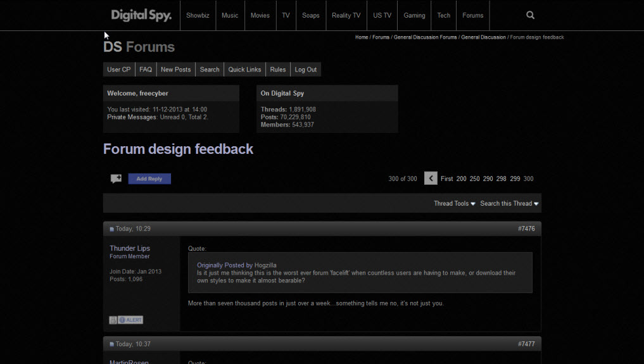
Task: Click 'Forum Member' rank under Thunder Lips
Action: point(130,256)
